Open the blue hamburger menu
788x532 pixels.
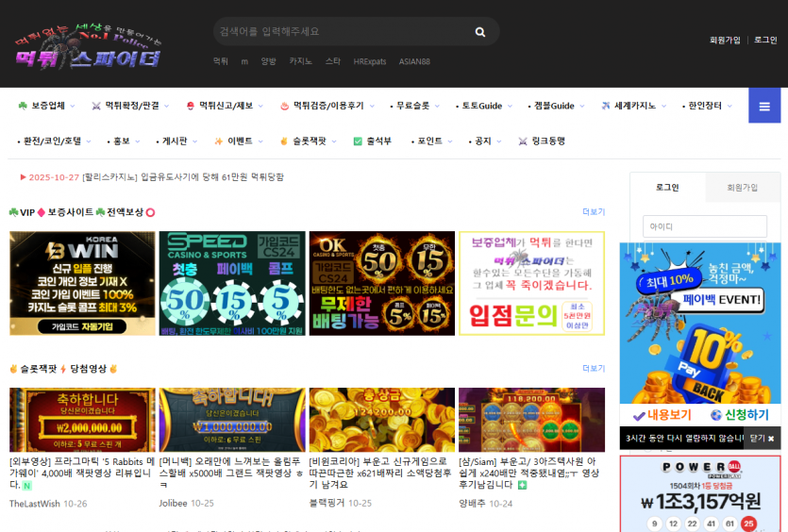tap(763, 106)
